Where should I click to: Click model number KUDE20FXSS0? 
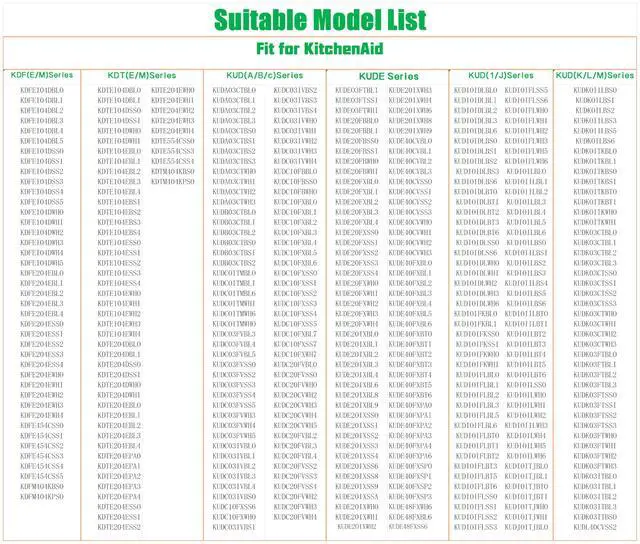pos(356,233)
